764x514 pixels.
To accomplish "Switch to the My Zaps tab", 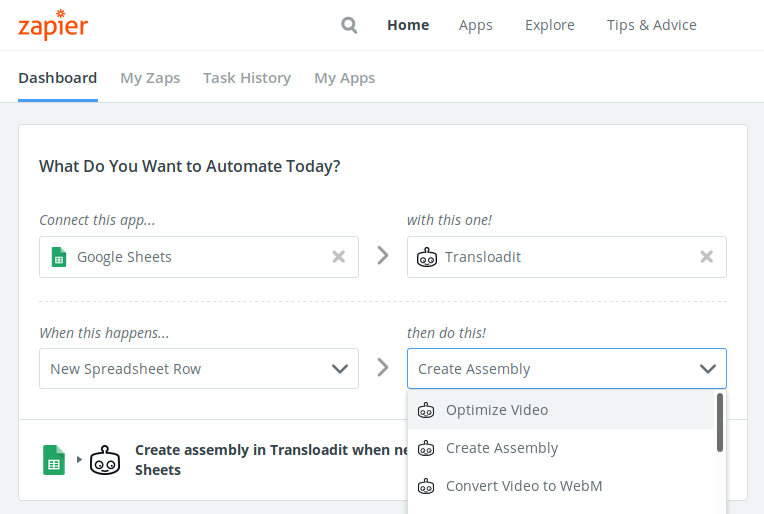I will point(150,78).
